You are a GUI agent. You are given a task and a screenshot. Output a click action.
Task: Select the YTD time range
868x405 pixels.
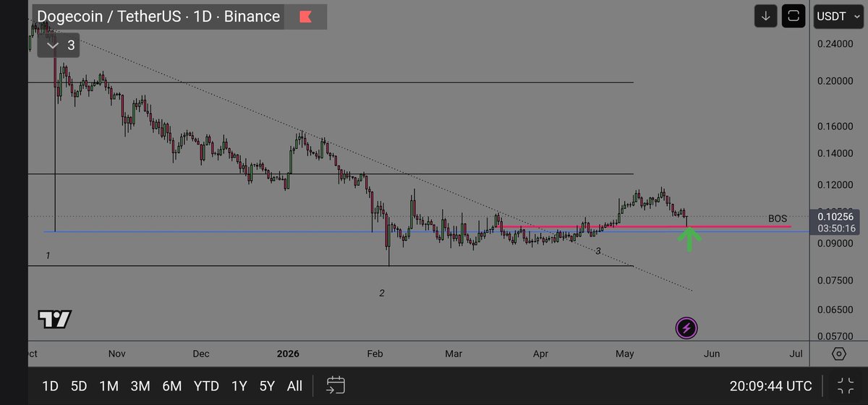207,385
